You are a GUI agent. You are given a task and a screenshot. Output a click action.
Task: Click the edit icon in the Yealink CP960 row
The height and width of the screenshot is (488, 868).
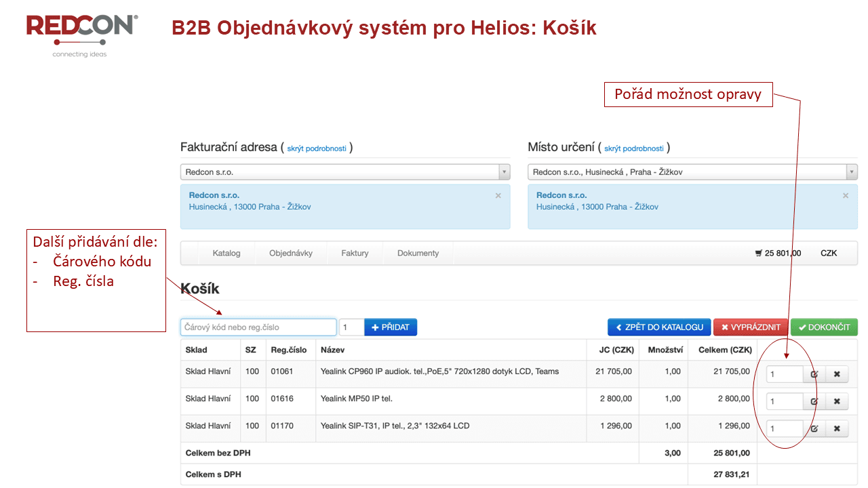tap(814, 374)
